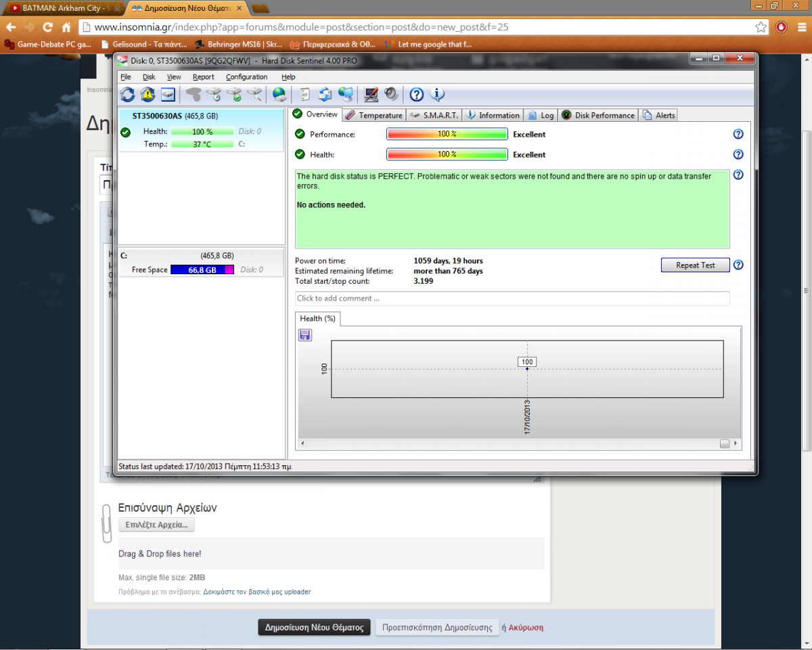Open the Report menu
The height and width of the screenshot is (650, 812).
tap(204, 77)
